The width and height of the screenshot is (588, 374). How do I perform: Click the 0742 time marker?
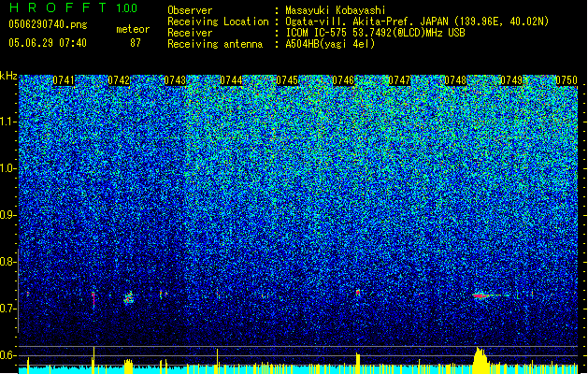119,80
